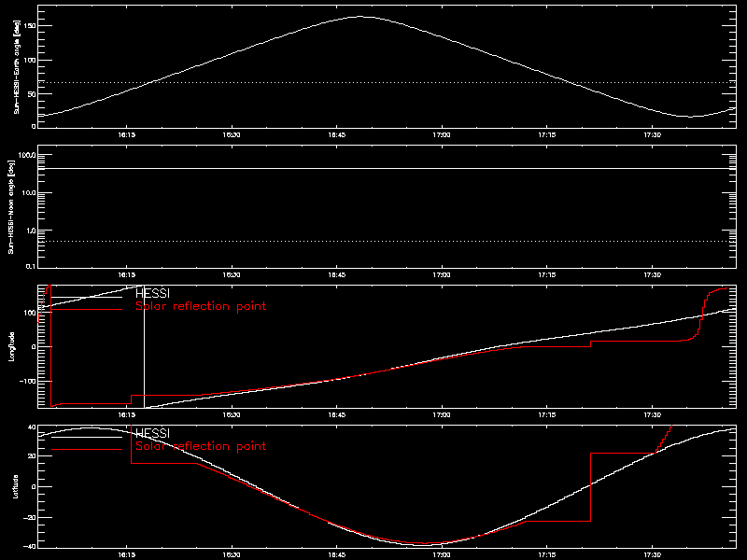Click the Sun-HESSI-Moon angle axis label
The image size is (747, 560).
pyautogui.click(x=11, y=206)
